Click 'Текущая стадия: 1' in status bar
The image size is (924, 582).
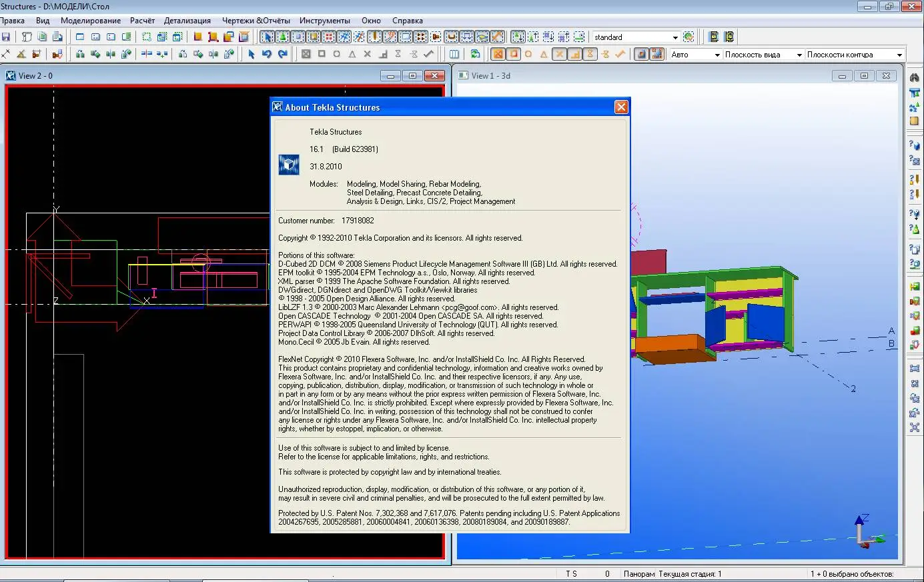pyautogui.click(x=690, y=574)
